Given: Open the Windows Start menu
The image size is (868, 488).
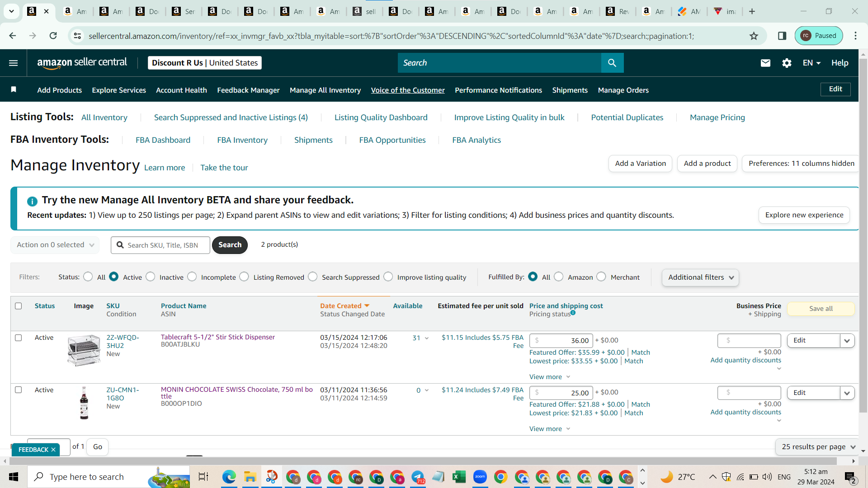Looking at the screenshot, I should click(14, 477).
